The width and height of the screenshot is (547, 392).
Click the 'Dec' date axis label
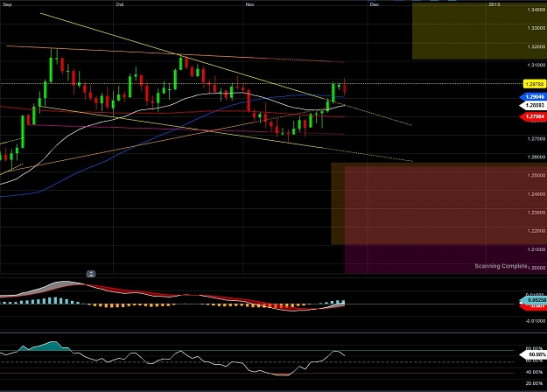tap(375, 4)
